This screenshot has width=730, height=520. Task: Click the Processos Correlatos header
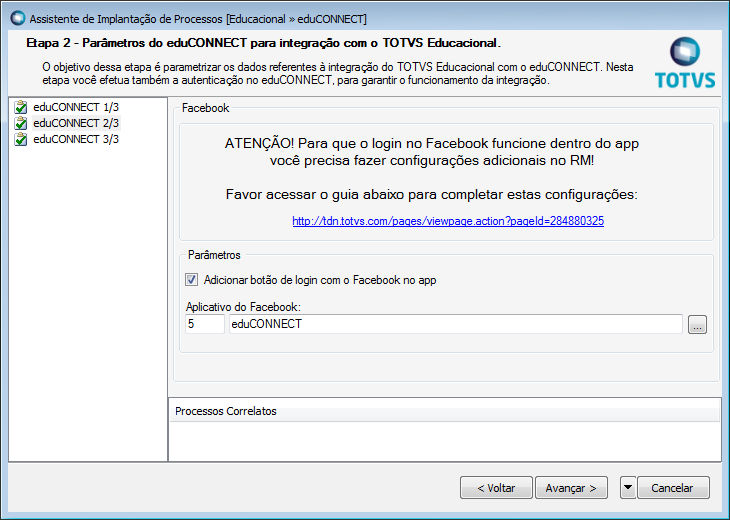pyautogui.click(x=226, y=411)
